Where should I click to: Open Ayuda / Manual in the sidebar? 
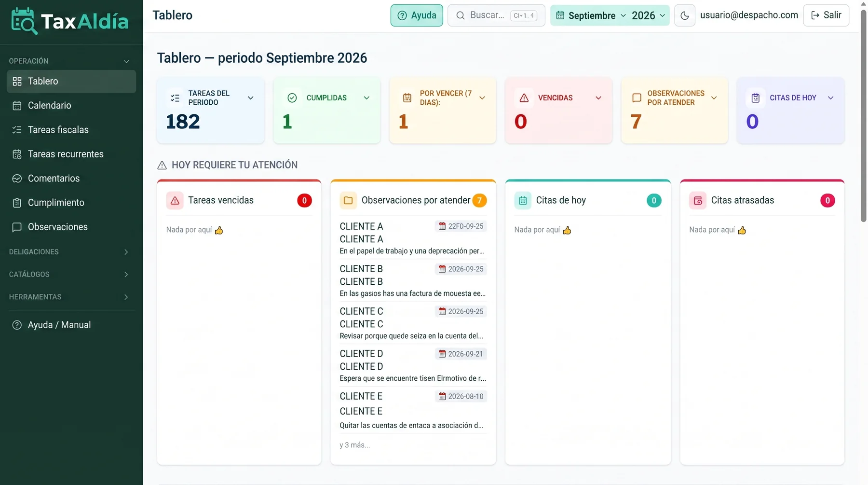coord(71,325)
